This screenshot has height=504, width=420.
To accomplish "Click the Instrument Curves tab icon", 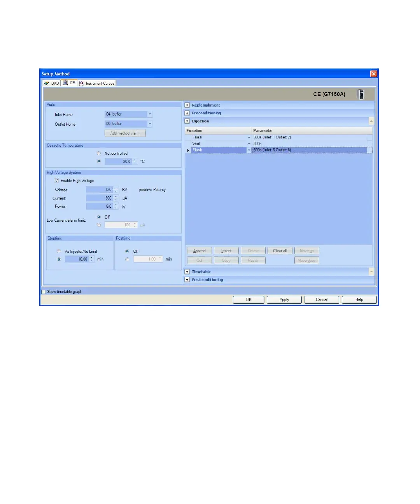I will (82, 83).
